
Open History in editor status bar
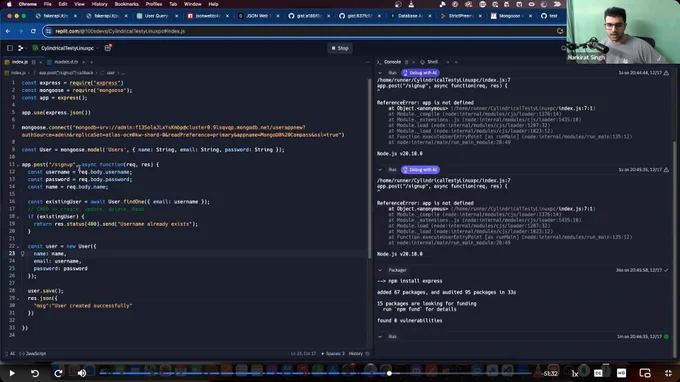[x=359, y=354]
